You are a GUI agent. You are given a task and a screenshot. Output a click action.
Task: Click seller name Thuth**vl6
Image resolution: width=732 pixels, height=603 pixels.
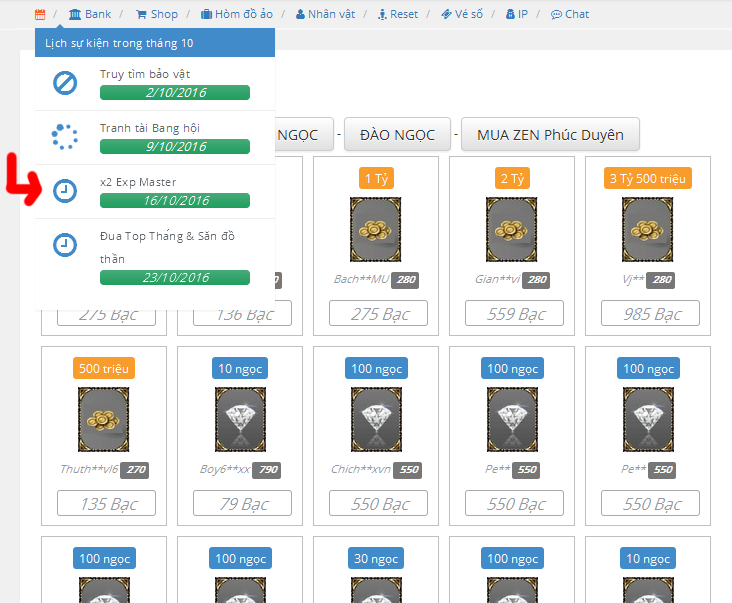pos(89,469)
